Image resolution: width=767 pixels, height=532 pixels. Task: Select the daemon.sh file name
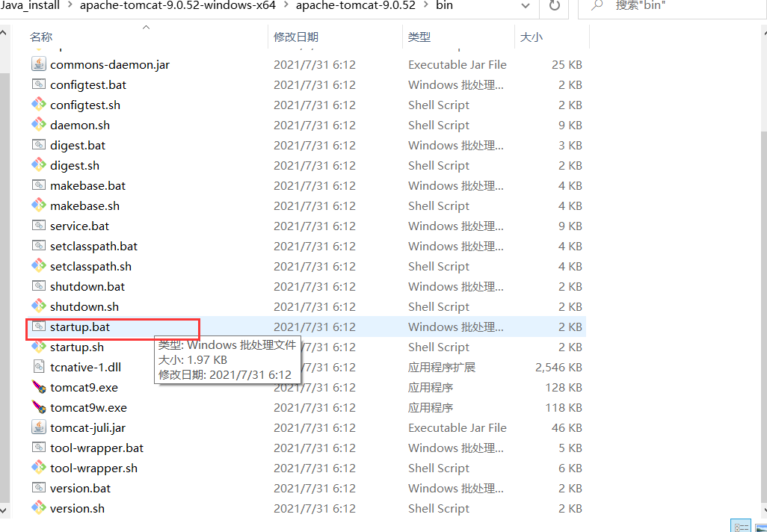tap(80, 126)
